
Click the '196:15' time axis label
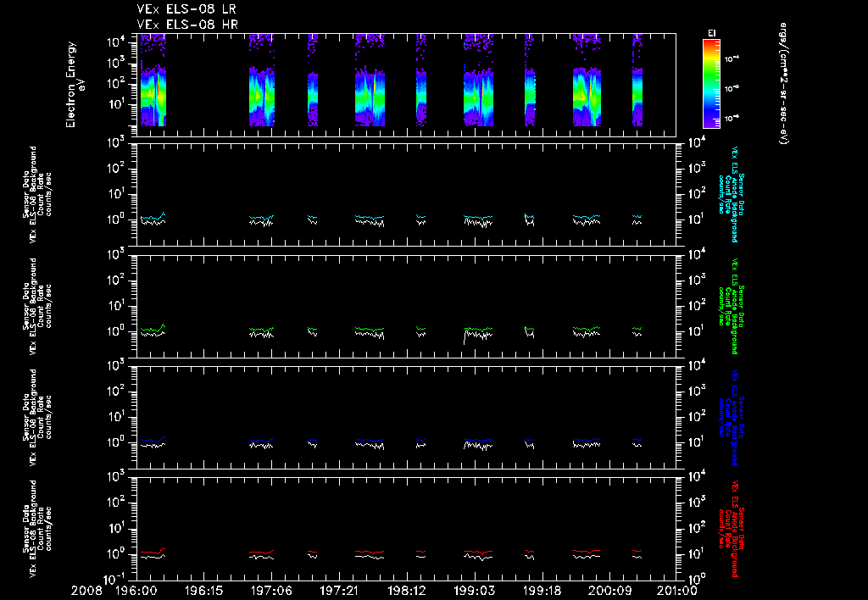tap(203, 592)
